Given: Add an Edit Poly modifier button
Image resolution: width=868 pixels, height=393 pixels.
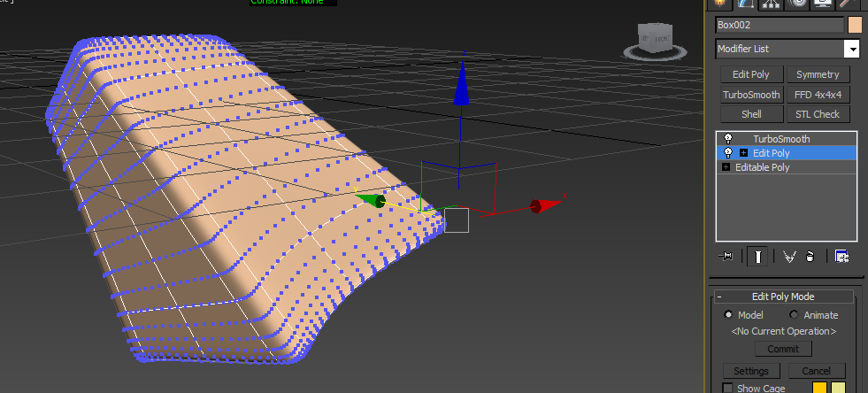Looking at the screenshot, I should (x=752, y=74).
